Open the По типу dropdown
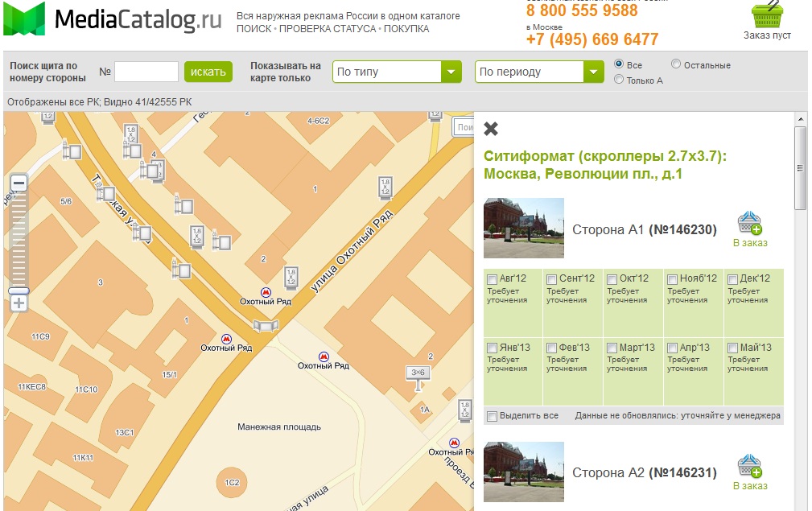The height and width of the screenshot is (511, 812). coord(398,72)
